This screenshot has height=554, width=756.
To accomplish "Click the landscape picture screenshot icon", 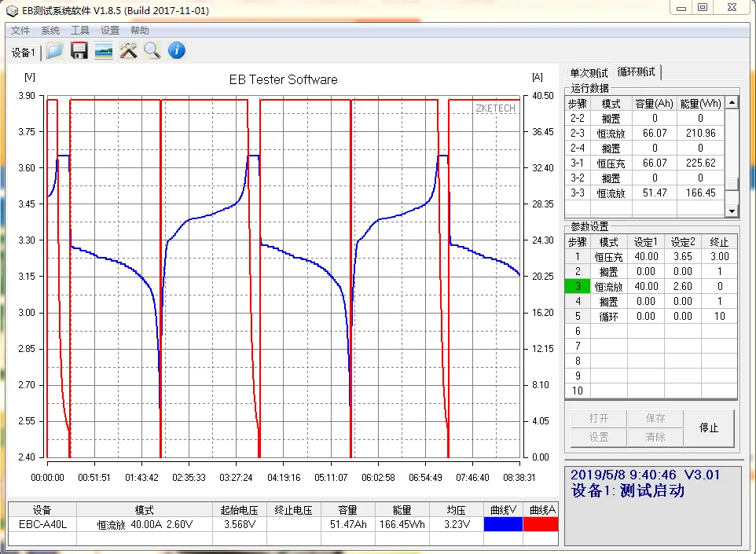I will [x=103, y=51].
